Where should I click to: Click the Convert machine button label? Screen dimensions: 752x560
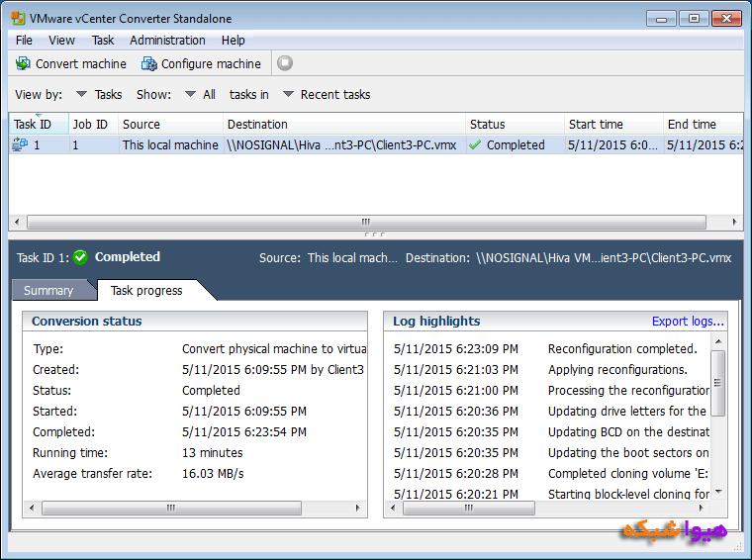[x=81, y=63]
